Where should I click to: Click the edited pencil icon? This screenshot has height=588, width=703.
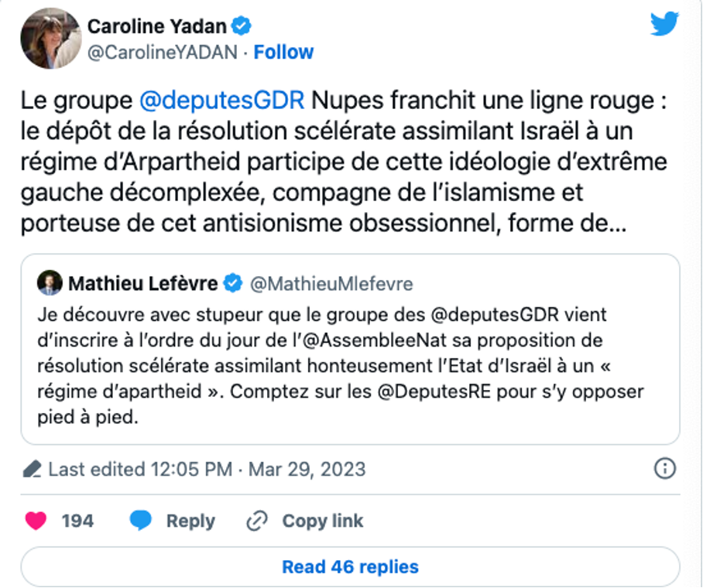[33, 470]
